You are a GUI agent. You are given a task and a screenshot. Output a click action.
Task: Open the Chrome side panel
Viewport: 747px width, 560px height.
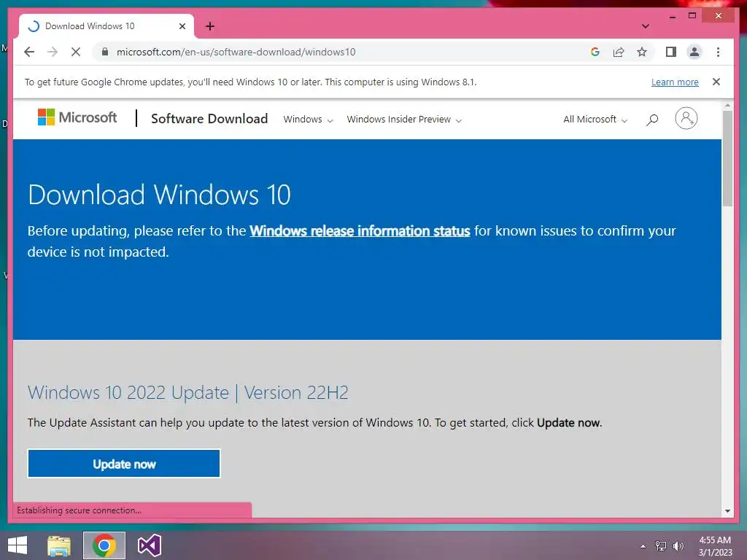671,52
